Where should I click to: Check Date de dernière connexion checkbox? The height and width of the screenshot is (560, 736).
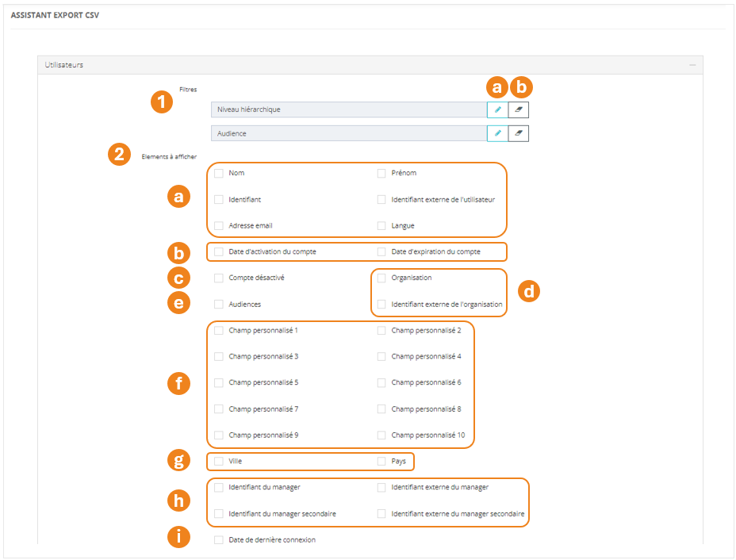click(x=219, y=539)
